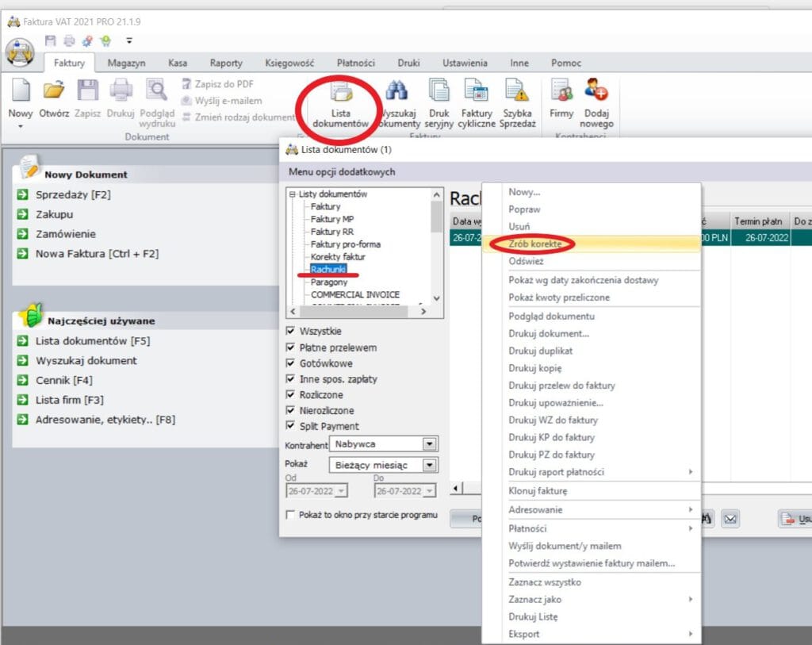Toggle the Split Payment checkbox
The image size is (812, 645).
pos(290,426)
